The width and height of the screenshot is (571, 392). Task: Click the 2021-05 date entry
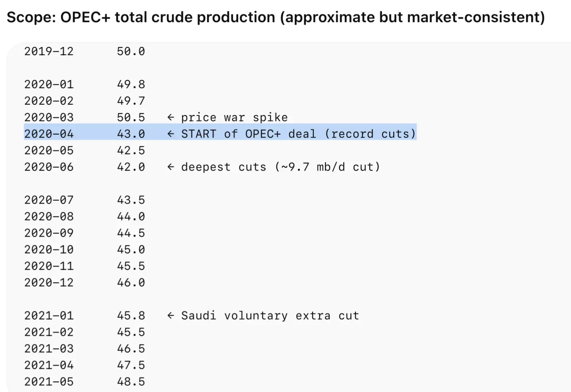tap(49, 382)
